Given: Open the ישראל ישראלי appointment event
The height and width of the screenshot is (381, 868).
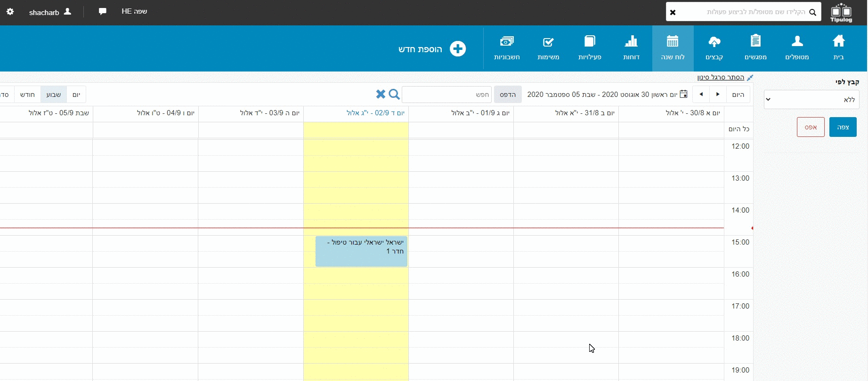Looking at the screenshot, I should pos(361,251).
